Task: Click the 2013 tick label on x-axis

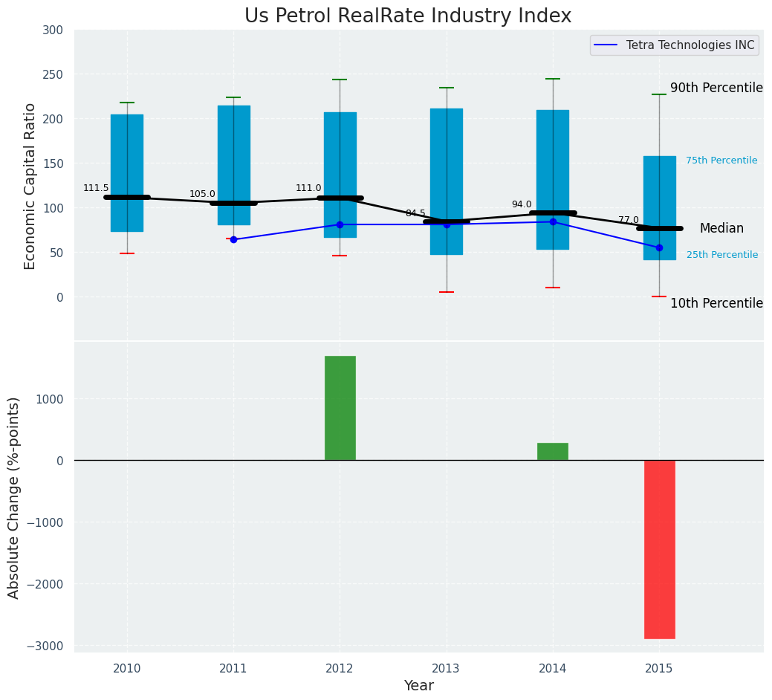Action: 446,669
